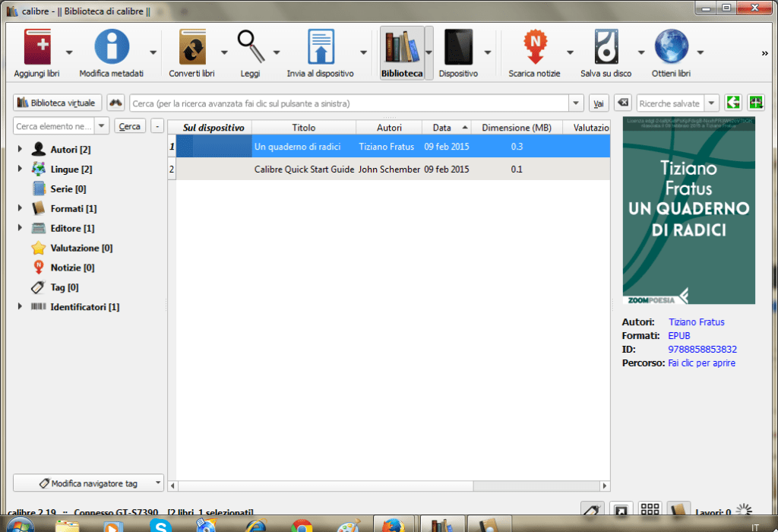Image resolution: width=778 pixels, height=532 pixels.
Task: Expand the Autori tree section
Action: click(19, 149)
